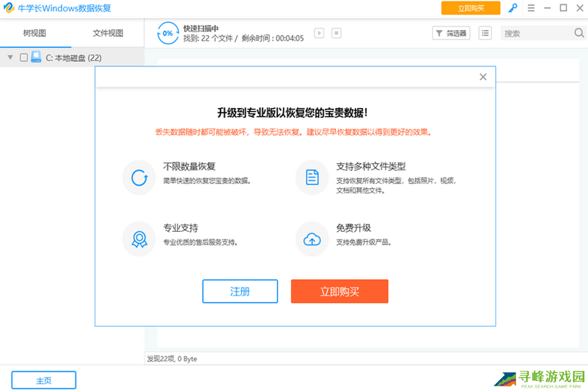Image resolution: width=588 pixels, height=392 pixels.
Task: Click the C: drive disk icon
Action: (36, 57)
